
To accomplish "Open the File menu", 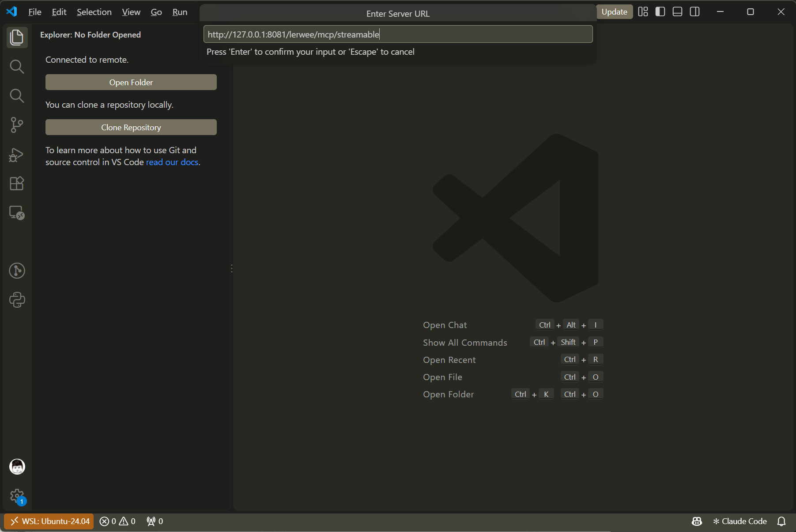I will 34,12.
